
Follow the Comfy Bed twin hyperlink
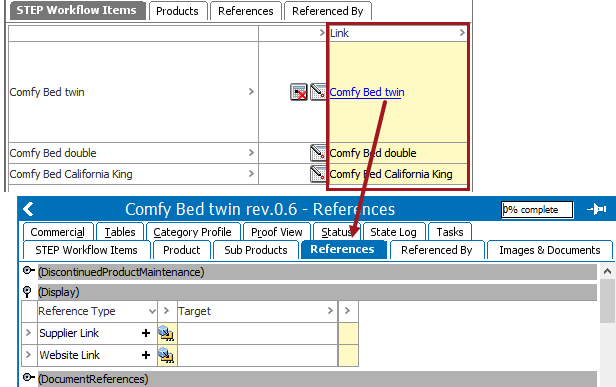367,92
